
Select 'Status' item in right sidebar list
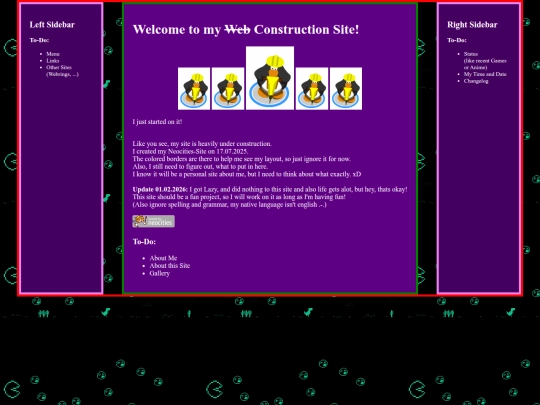click(x=471, y=54)
